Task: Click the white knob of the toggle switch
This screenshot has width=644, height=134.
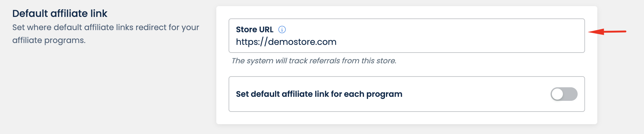Action: tap(557, 94)
